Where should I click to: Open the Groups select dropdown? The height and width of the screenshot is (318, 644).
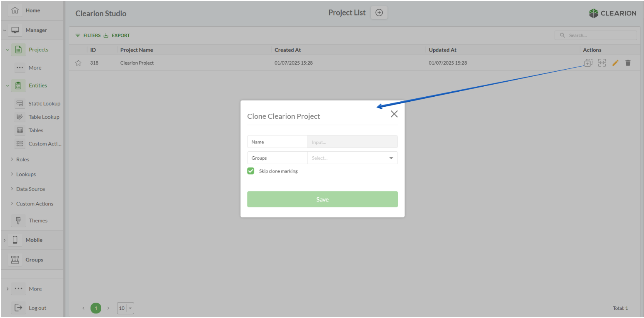coord(352,158)
